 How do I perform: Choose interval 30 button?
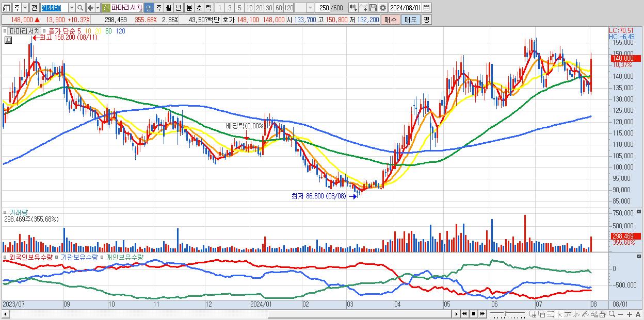click(x=269, y=8)
